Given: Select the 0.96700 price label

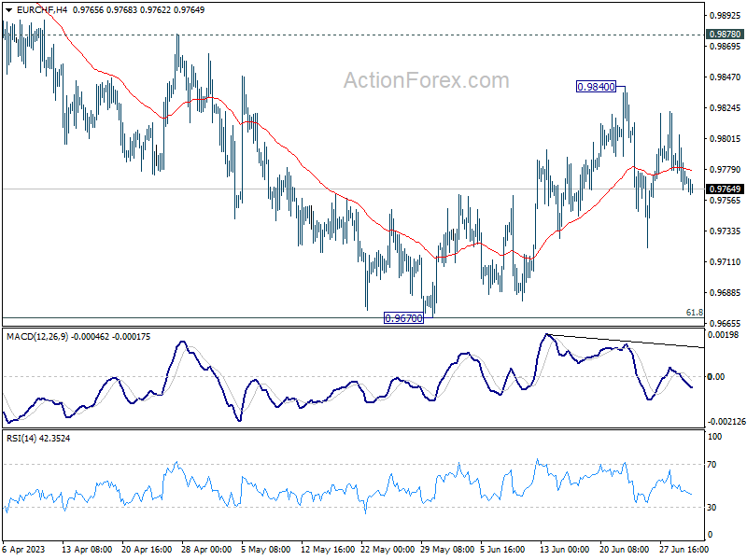Looking at the screenshot, I should [x=403, y=318].
